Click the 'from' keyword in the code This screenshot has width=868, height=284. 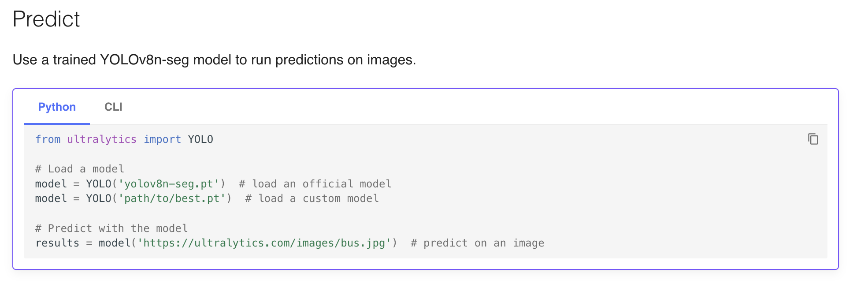[x=48, y=139]
